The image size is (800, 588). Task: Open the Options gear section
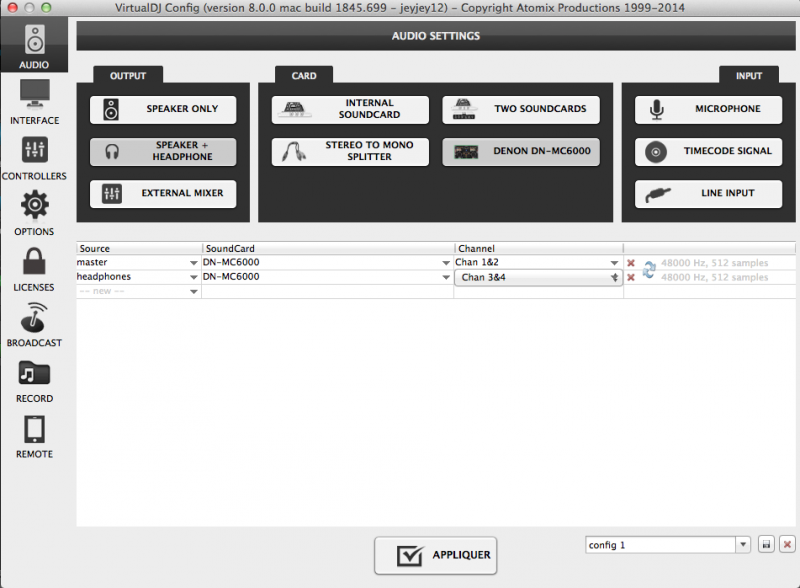click(x=34, y=213)
